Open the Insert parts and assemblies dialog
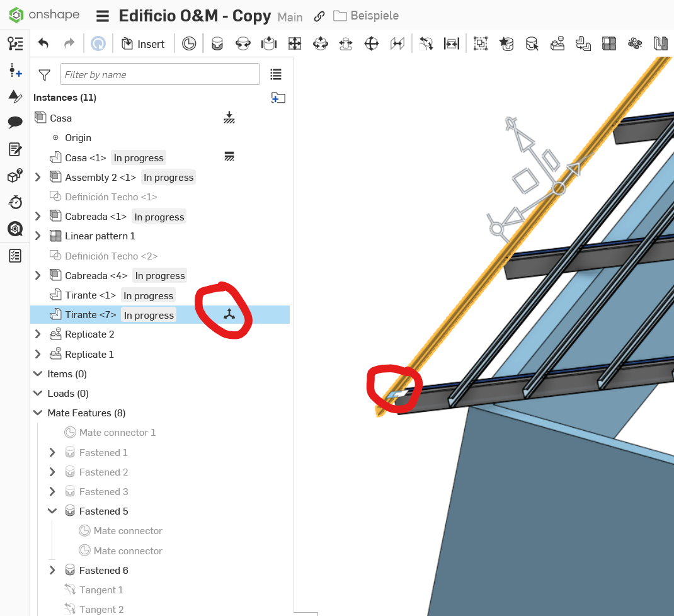 point(143,44)
